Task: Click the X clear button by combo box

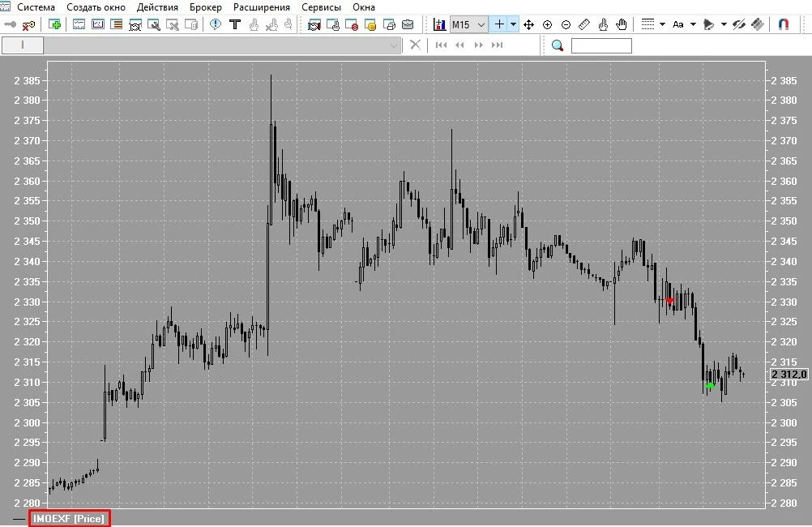Action: coord(415,45)
